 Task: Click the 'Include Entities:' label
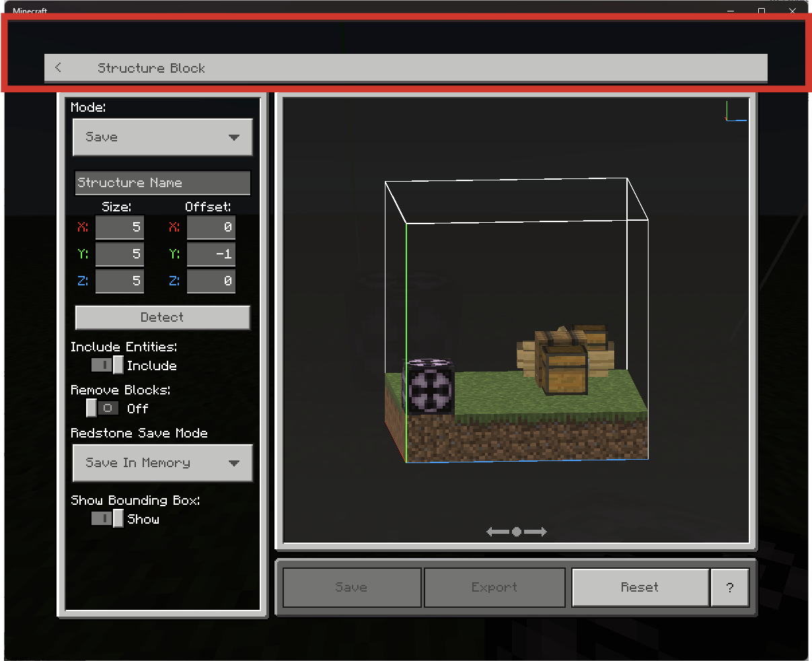[x=124, y=347]
